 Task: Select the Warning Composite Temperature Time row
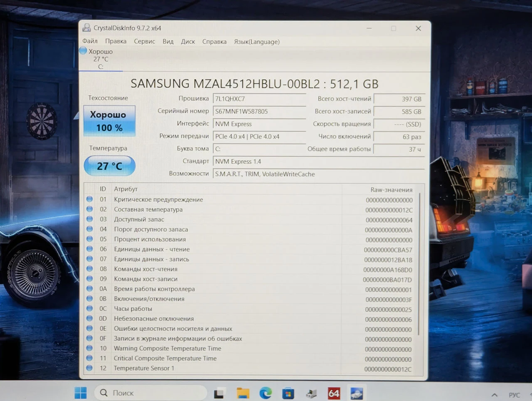point(250,349)
